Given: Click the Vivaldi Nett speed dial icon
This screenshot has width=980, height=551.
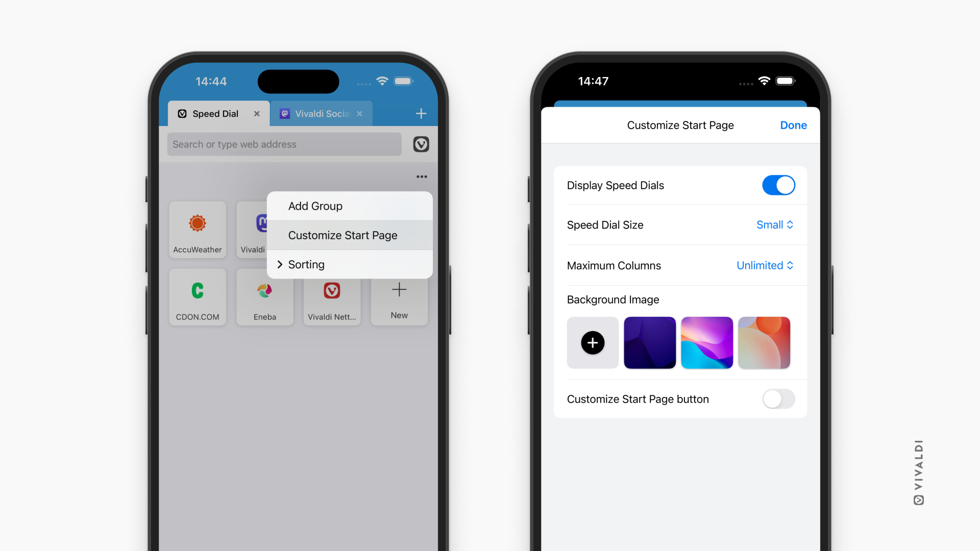Looking at the screenshot, I should 332,298.
